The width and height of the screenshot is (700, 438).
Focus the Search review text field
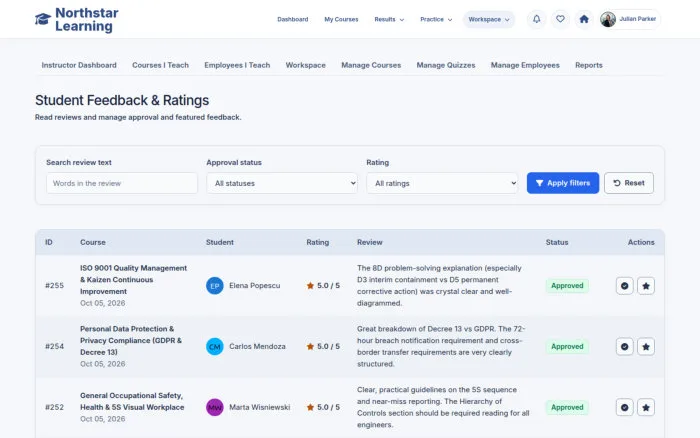coord(122,183)
